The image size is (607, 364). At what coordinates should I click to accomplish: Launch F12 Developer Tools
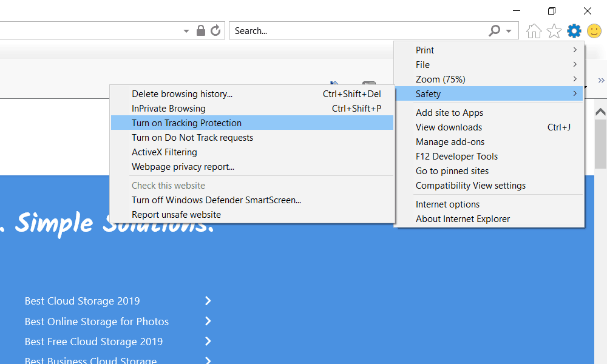click(489, 157)
